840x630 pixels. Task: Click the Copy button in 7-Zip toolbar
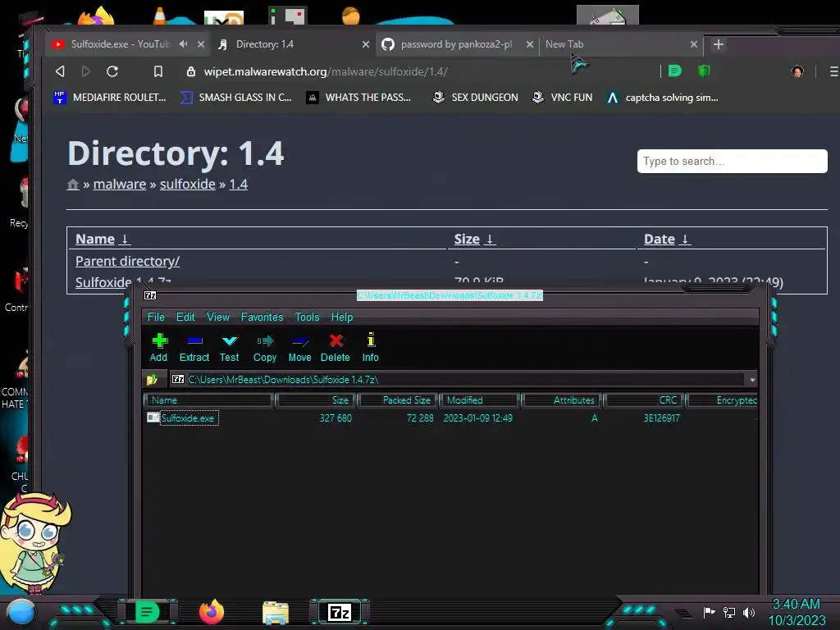point(265,347)
